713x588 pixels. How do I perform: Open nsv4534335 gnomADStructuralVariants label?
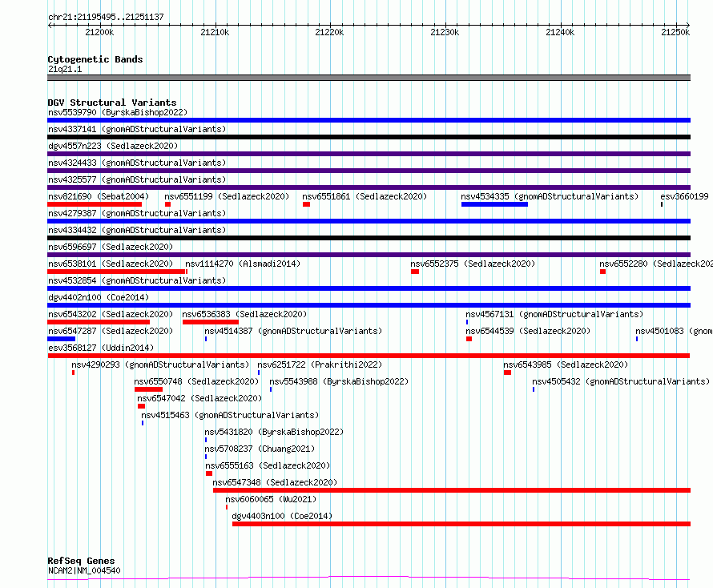click(x=550, y=196)
